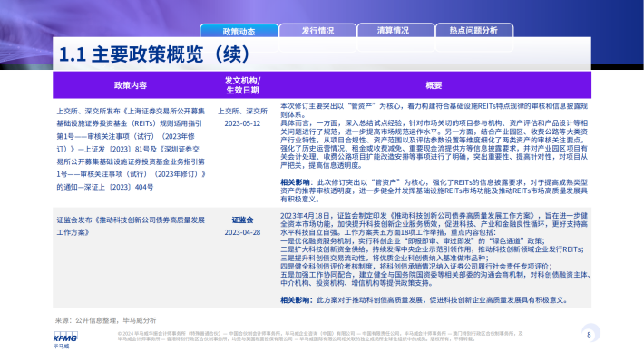
Task: Click the line starting 二是扩大科技创新资金供给
Action: coord(432,249)
